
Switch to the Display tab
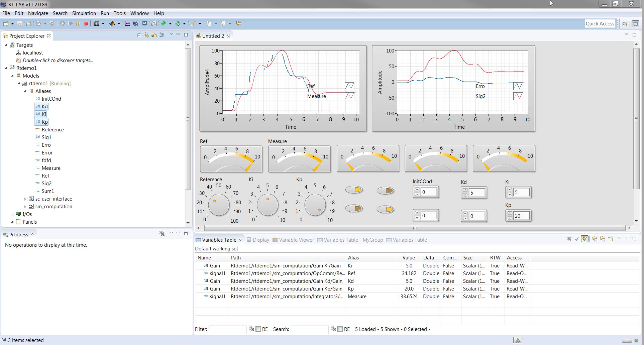(x=258, y=240)
